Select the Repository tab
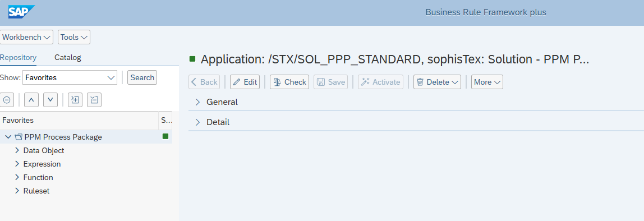Screen dimensions: 644x221 [18, 58]
